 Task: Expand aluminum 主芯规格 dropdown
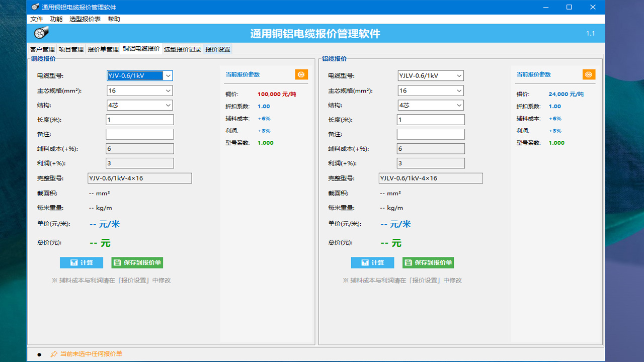459,90
